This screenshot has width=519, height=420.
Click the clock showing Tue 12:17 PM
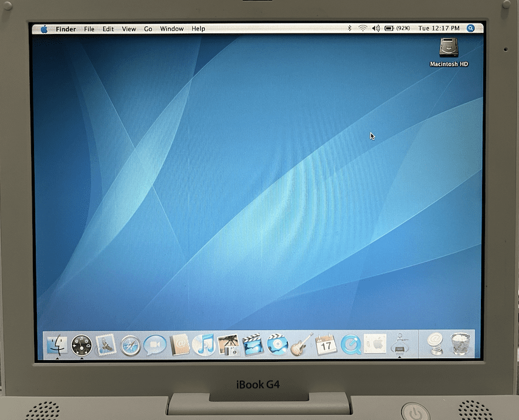pyautogui.click(x=439, y=28)
